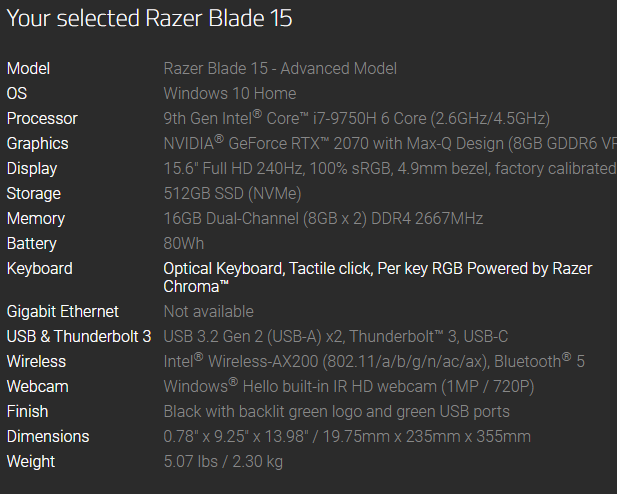Click the 9th Gen Intel Core i7-9750H text

coord(356,119)
